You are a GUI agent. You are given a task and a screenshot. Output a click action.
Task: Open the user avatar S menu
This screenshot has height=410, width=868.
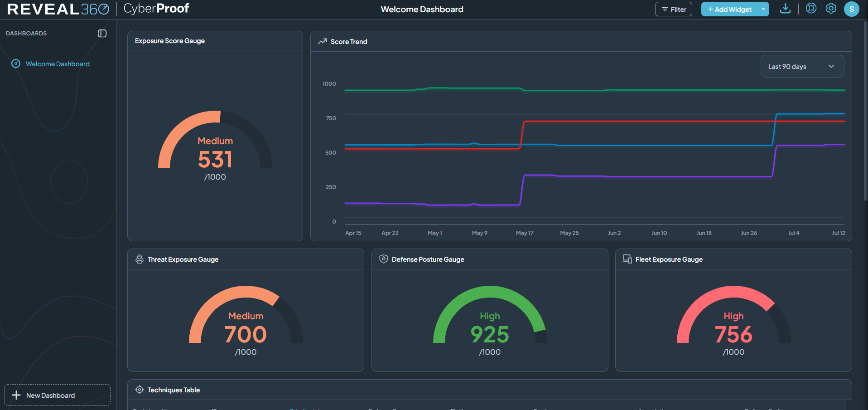tap(851, 9)
